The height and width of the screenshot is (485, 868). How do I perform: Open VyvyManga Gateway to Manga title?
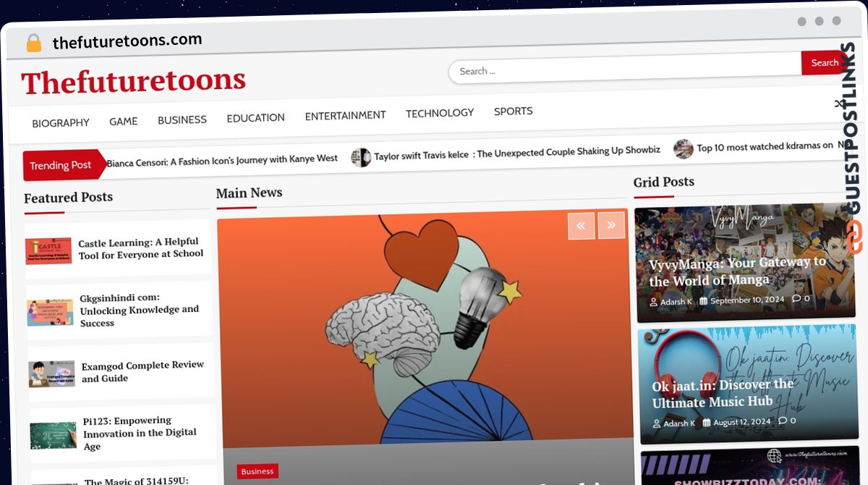pos(737,271)
